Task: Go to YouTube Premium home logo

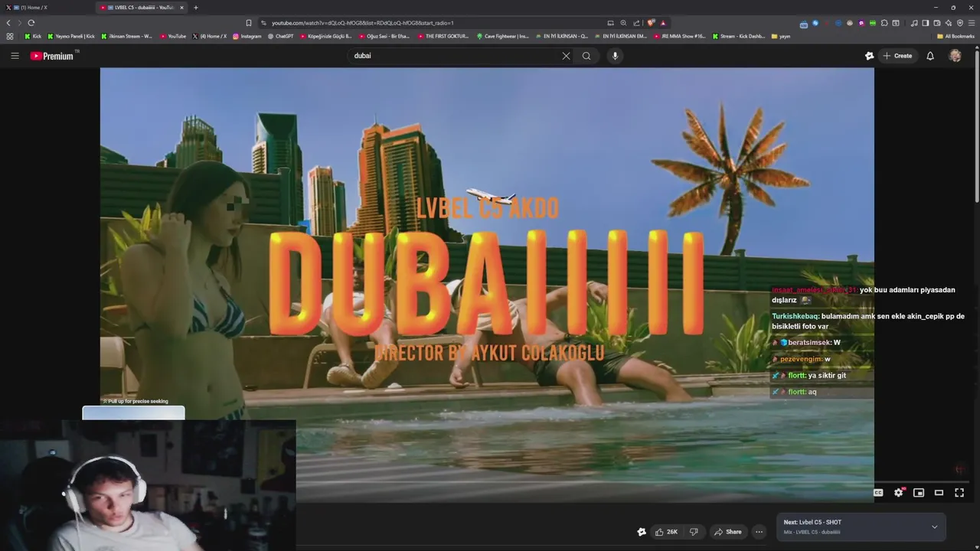Action: point(53,56)
